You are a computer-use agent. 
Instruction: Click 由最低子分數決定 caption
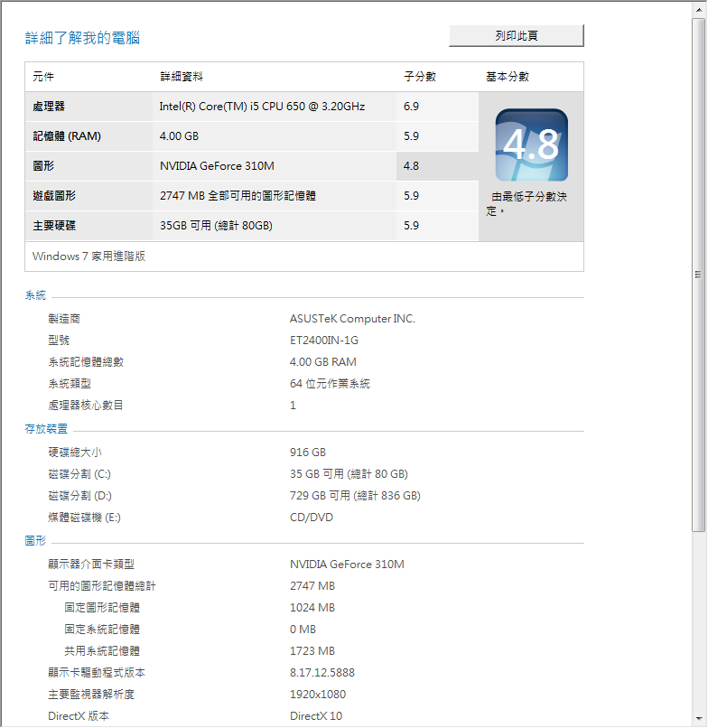point(526,203)
